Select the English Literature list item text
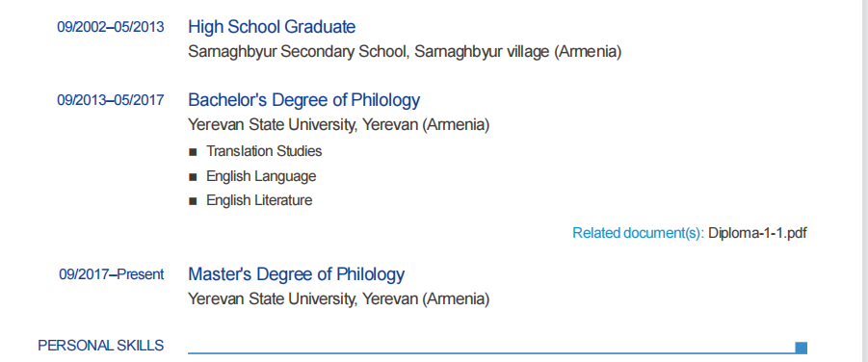This screenshot has height=362, width=868. [x=259, y=200]
